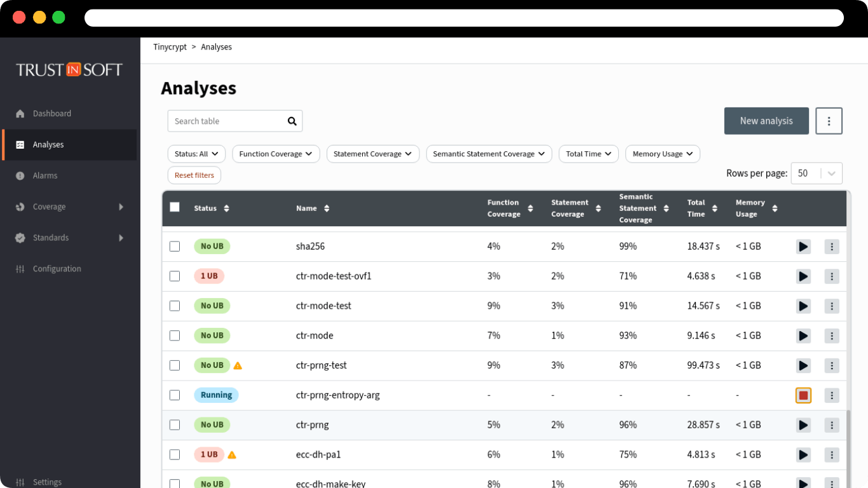
Task: Sort by Statement Coverage column
Action: (x=599, y=208)
